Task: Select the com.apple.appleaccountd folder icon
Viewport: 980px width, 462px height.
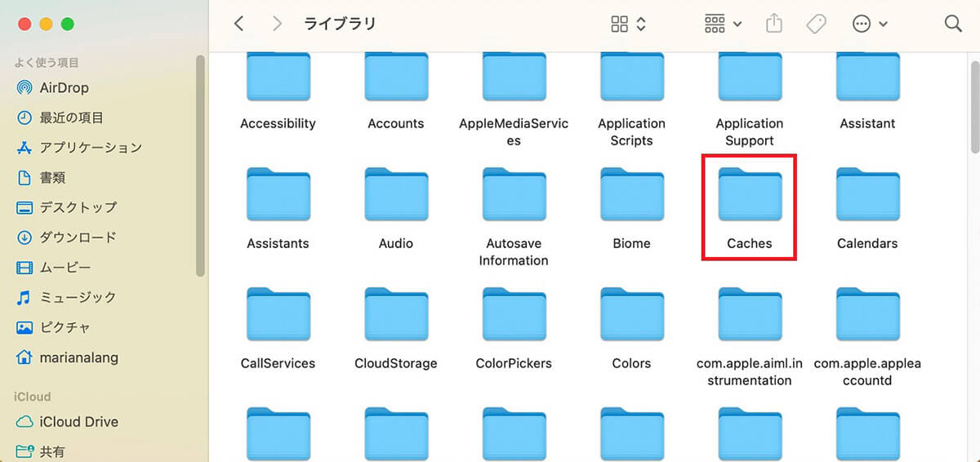Action: coord(867,314)
